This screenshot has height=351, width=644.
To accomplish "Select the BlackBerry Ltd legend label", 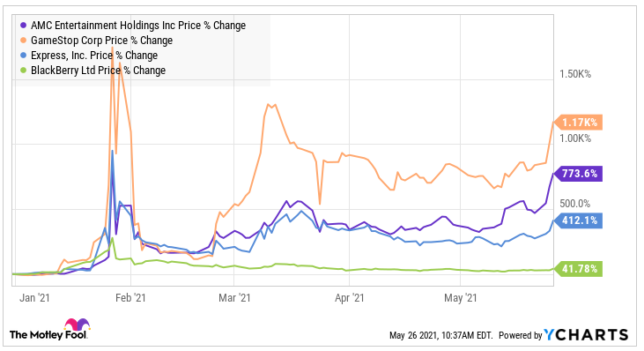I will [x=98, y=71].
